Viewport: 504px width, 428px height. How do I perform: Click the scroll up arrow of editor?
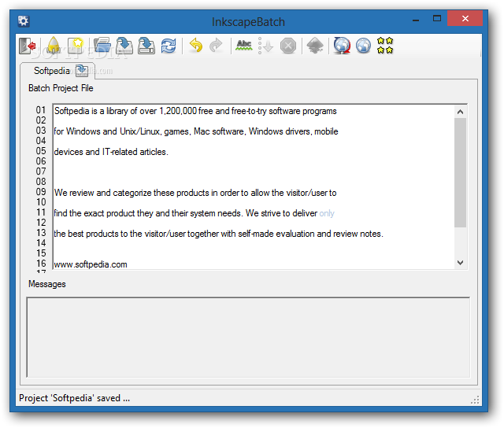(460, 112)
